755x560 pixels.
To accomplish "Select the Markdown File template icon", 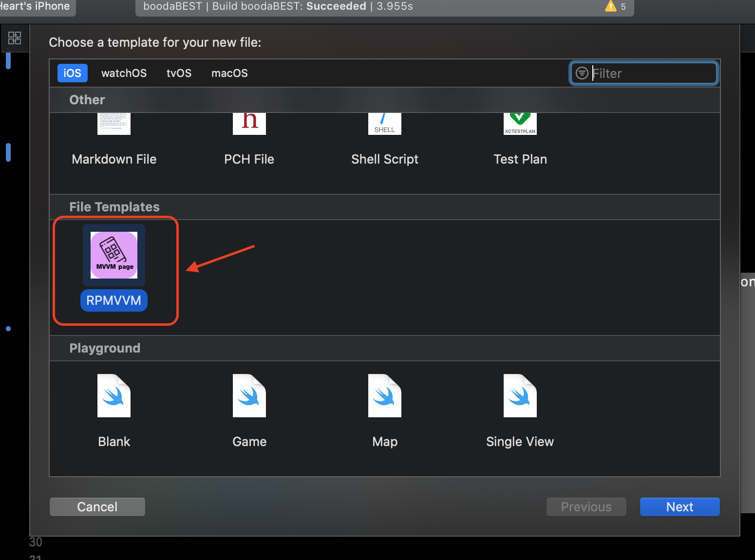I will (x=114, y=124).
